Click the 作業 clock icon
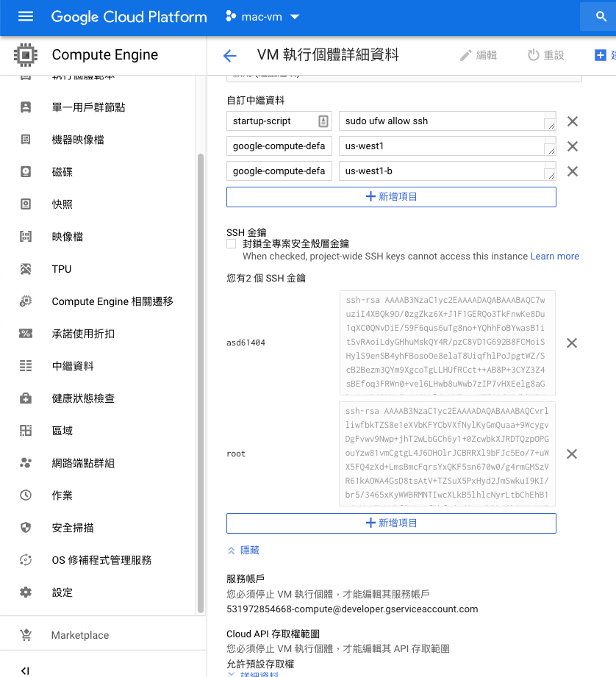This screenshot has width=616, height=677. pos(26,495)
